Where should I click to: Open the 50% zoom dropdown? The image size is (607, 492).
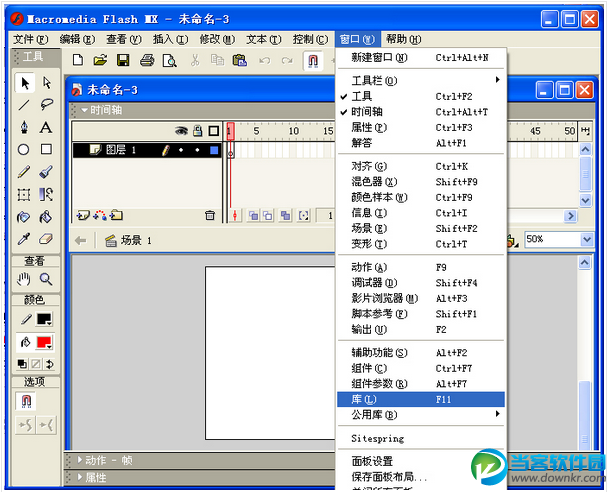point(586,240)
